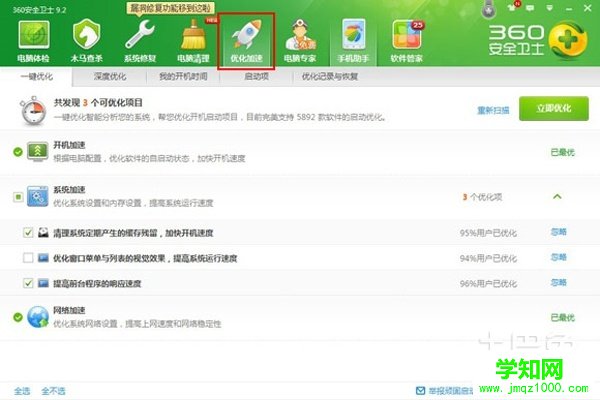Click the 95%用户已优化 text
This screenshot has width=600, height=400.
(488, 233)
